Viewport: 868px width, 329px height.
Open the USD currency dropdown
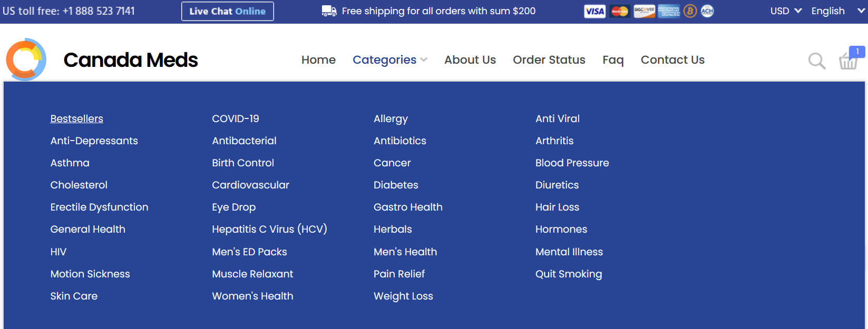(786, 11)
